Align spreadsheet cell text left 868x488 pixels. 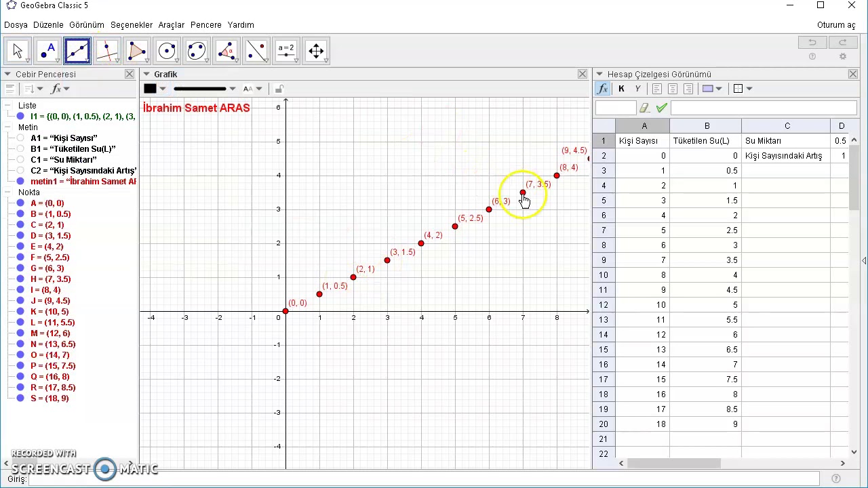(657, 89)
